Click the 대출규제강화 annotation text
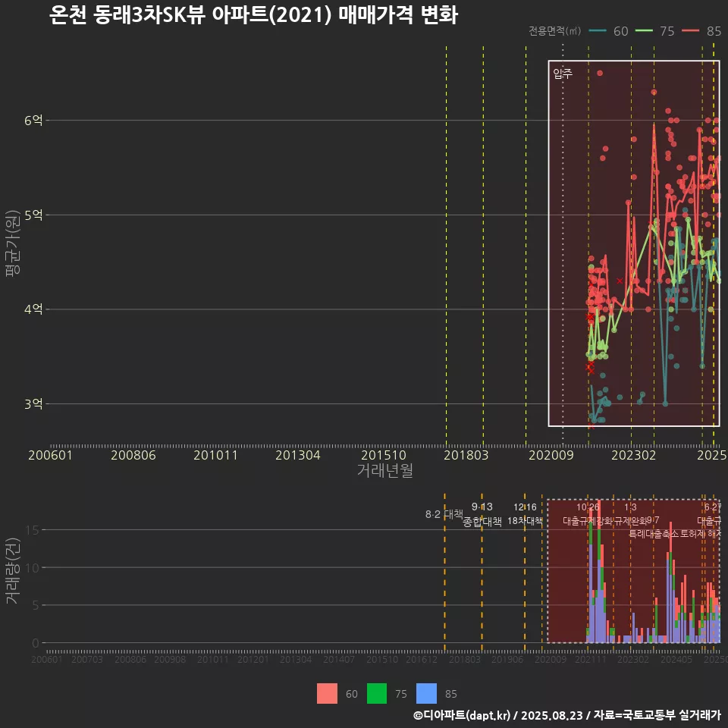 point(588,520)
